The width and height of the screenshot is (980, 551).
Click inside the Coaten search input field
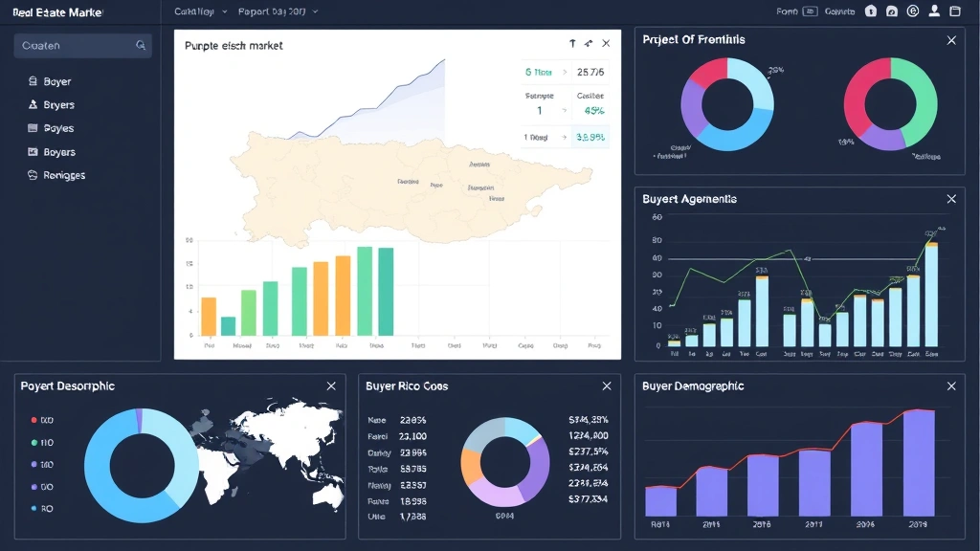[x=72, y=45]
